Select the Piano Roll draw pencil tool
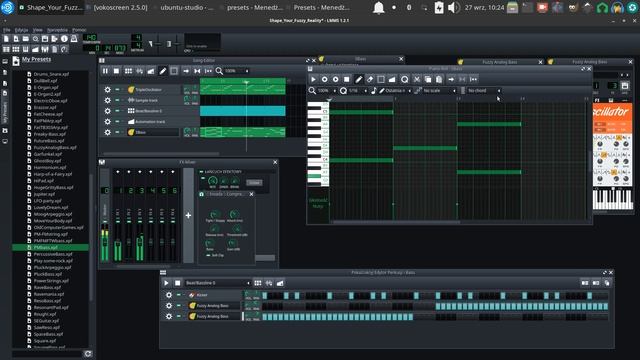640x360 pixels. [358, 80]
